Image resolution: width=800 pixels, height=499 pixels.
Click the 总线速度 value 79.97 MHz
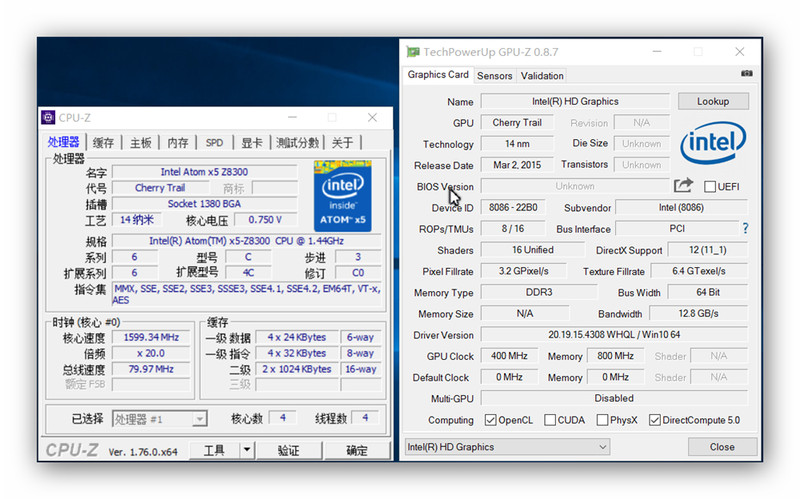[x=151, y=369]
